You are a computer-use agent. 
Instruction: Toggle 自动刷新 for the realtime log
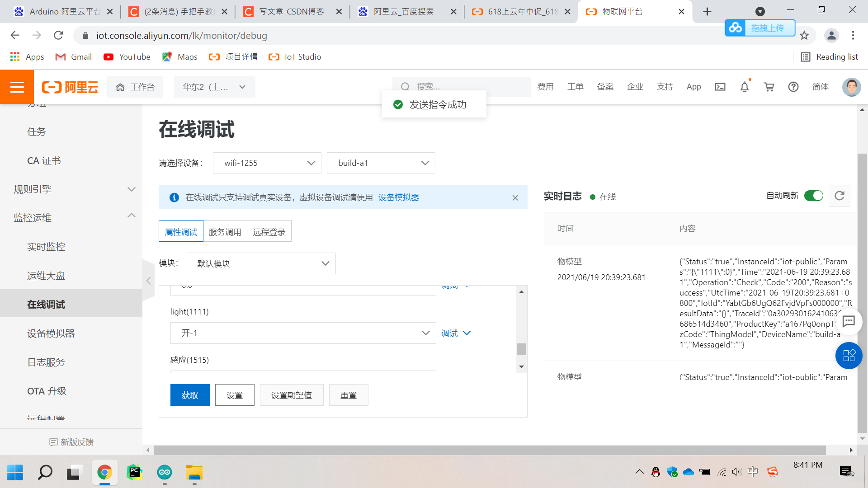[813, 196]
